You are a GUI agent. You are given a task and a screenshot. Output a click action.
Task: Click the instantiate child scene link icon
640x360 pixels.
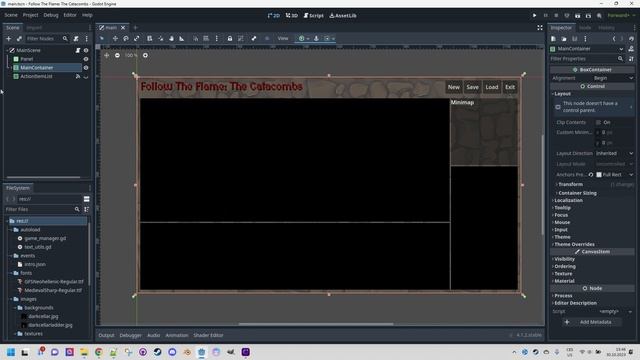coord(19,38)
